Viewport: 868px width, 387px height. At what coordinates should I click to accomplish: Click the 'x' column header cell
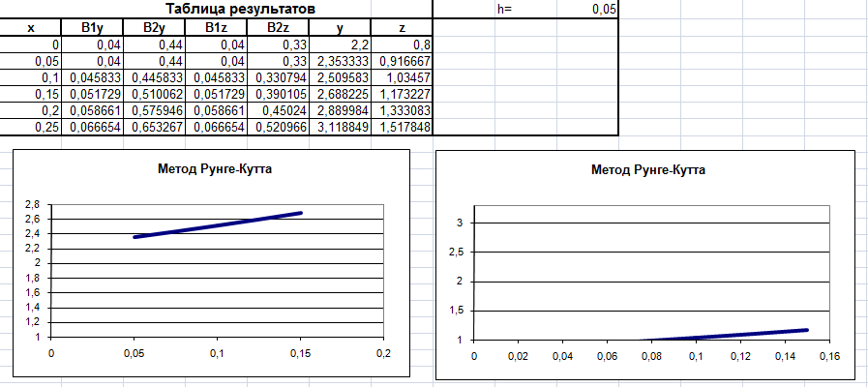(x=30, y=28)
